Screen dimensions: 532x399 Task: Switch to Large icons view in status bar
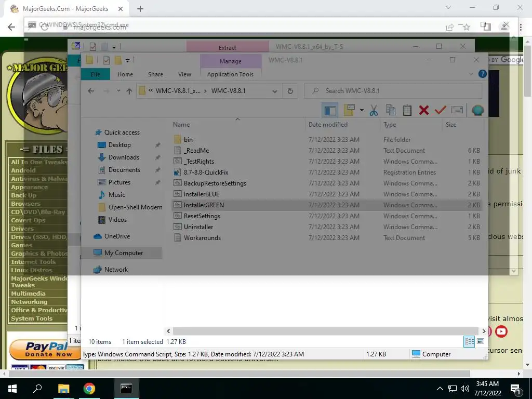pyautogui.click(x=481, y=341)
